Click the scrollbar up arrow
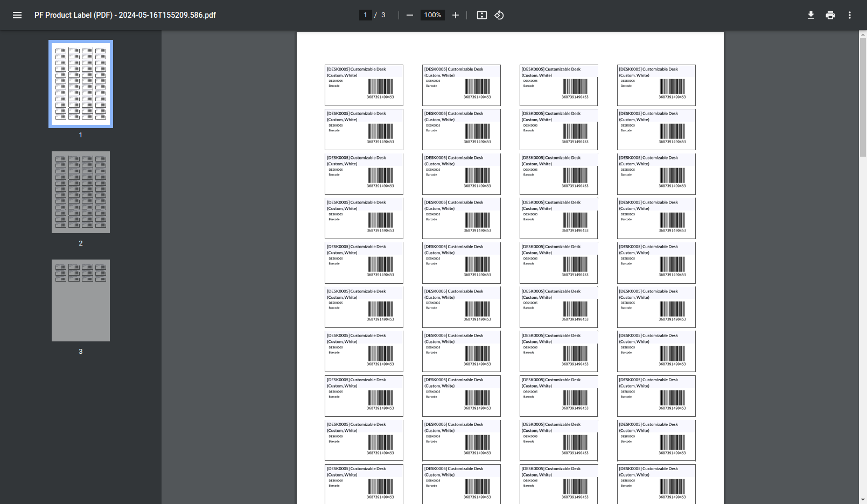 pos(863,36)
